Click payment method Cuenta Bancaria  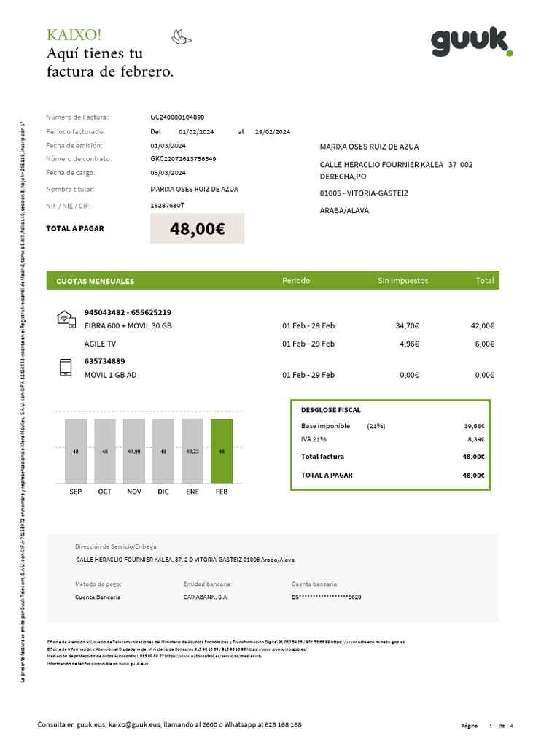pos(98,597)
